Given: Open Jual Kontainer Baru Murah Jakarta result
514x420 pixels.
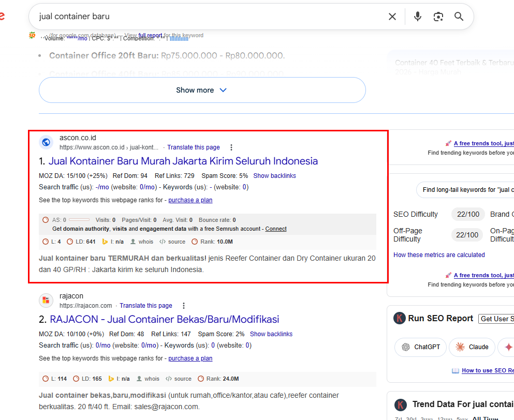Looking at the screenshot, I should point(183,161).
